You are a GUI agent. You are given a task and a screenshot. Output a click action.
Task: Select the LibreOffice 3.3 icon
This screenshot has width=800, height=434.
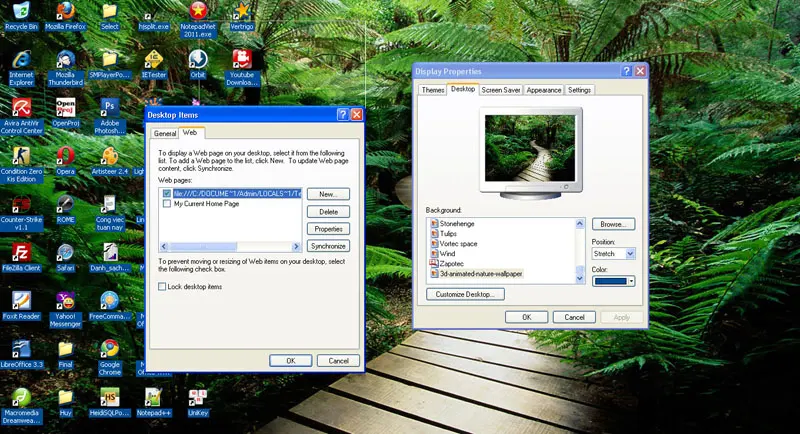click(21, 354)
